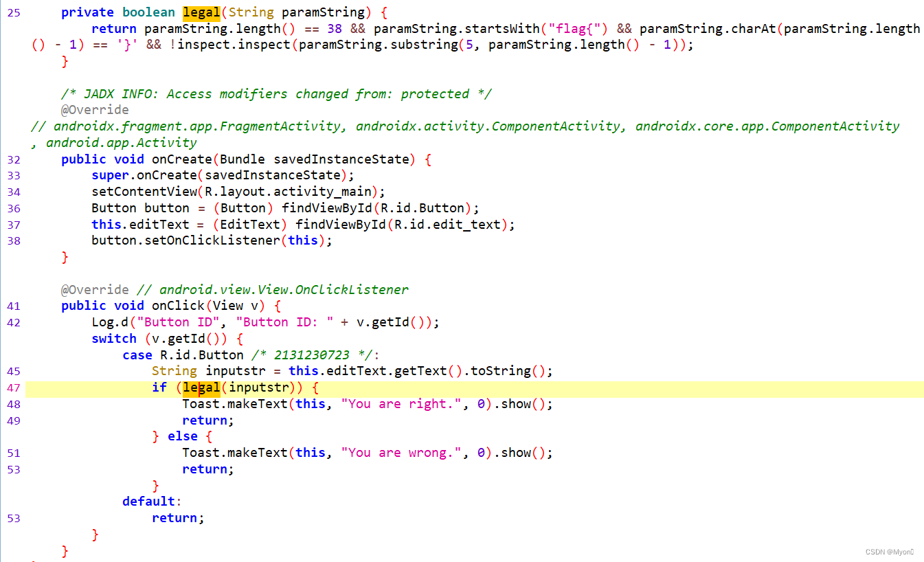Image resolution: width=924 pixels, height=562 pixels.
Task: Click line number 47 in the gutter
Action: coord(14,388)
